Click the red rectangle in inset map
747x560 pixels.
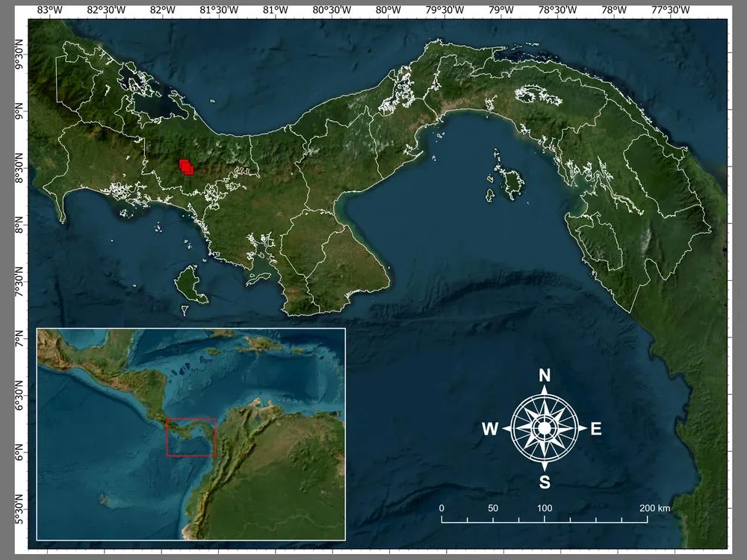point(190,437)
